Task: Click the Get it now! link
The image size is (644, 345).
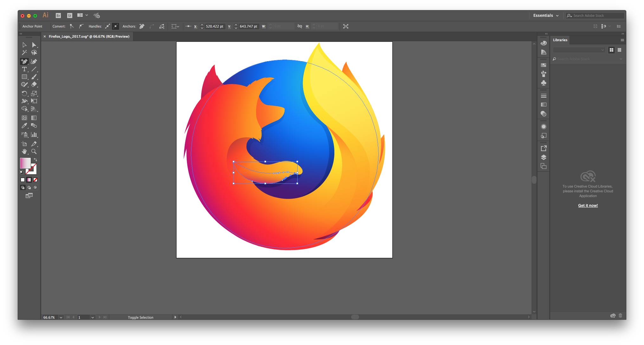Action: pyautogui.click(x=588, y=206)
